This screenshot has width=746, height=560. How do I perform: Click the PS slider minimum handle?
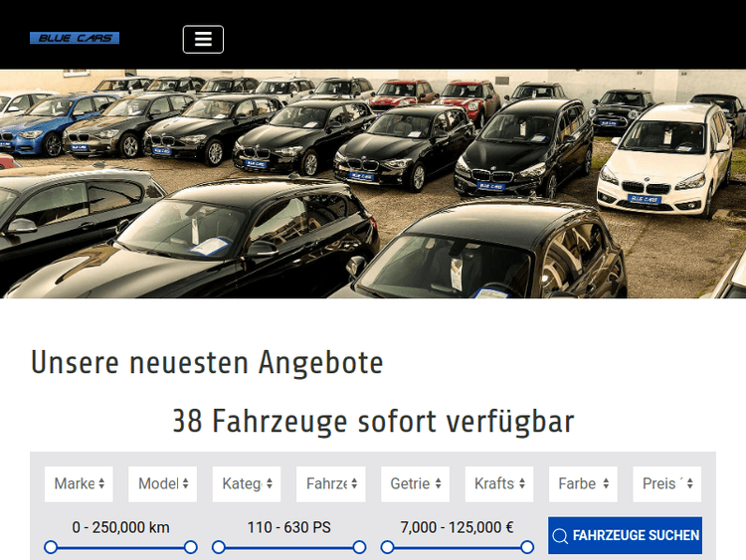coord(219,547)
